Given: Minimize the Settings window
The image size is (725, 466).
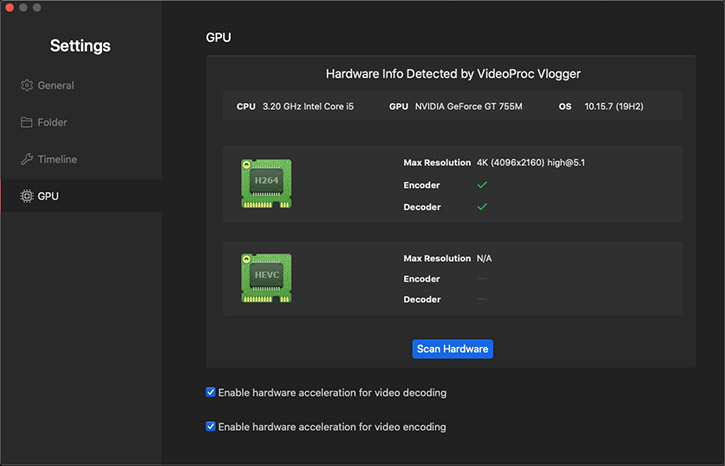Looking at the screenshot, I should [24, 8].
